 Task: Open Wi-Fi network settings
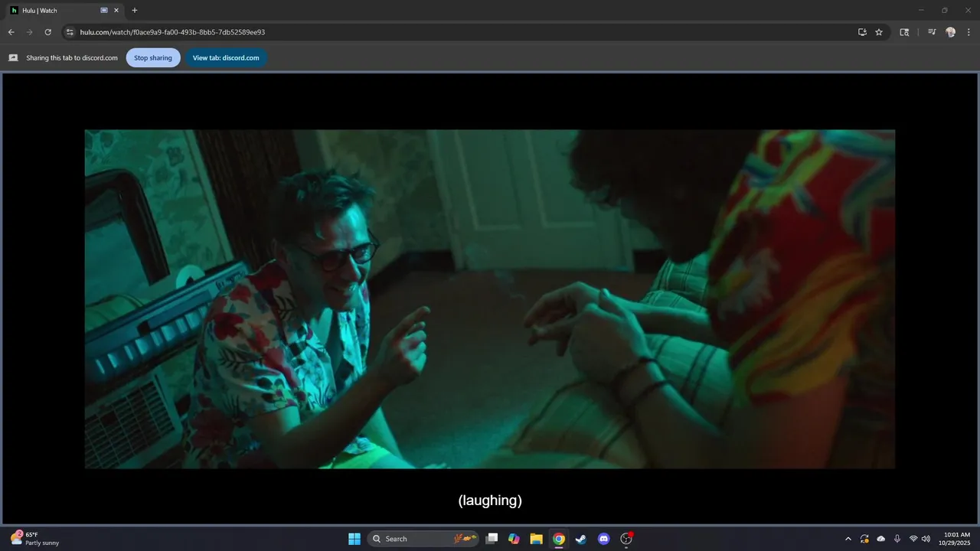click(913, 539)
